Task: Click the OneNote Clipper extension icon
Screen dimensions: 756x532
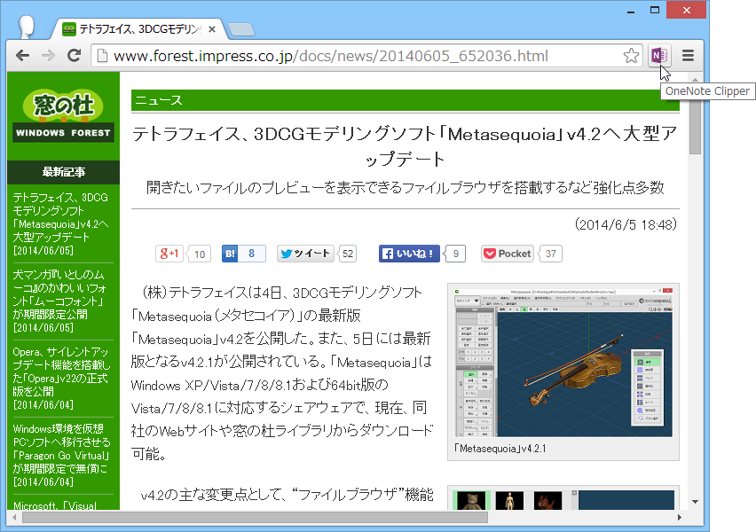Action: [658, 55]
